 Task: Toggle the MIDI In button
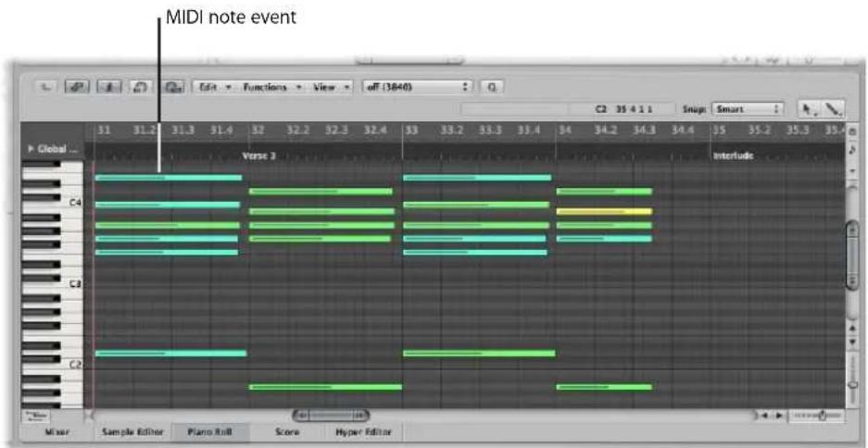click(x=141, y=87)
